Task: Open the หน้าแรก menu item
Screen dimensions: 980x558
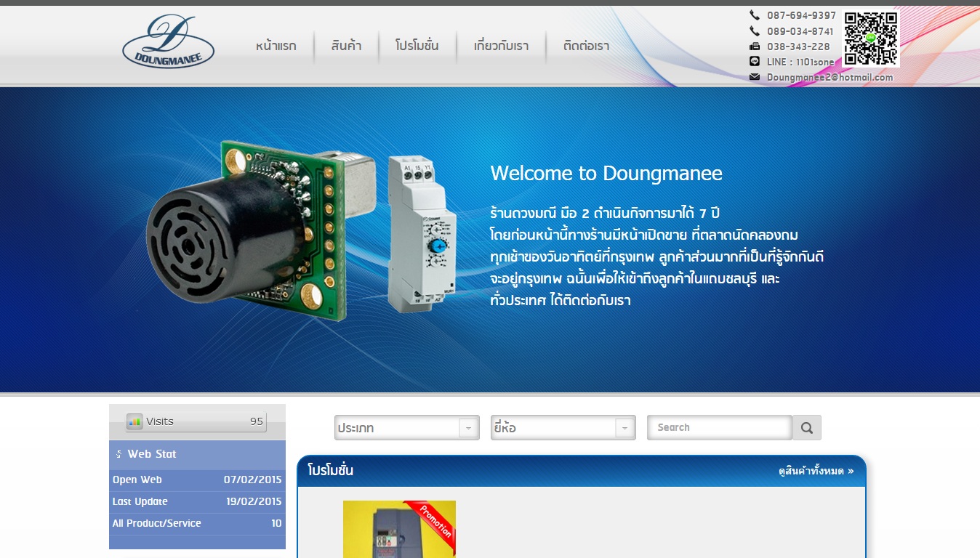Action: point(276,46)
